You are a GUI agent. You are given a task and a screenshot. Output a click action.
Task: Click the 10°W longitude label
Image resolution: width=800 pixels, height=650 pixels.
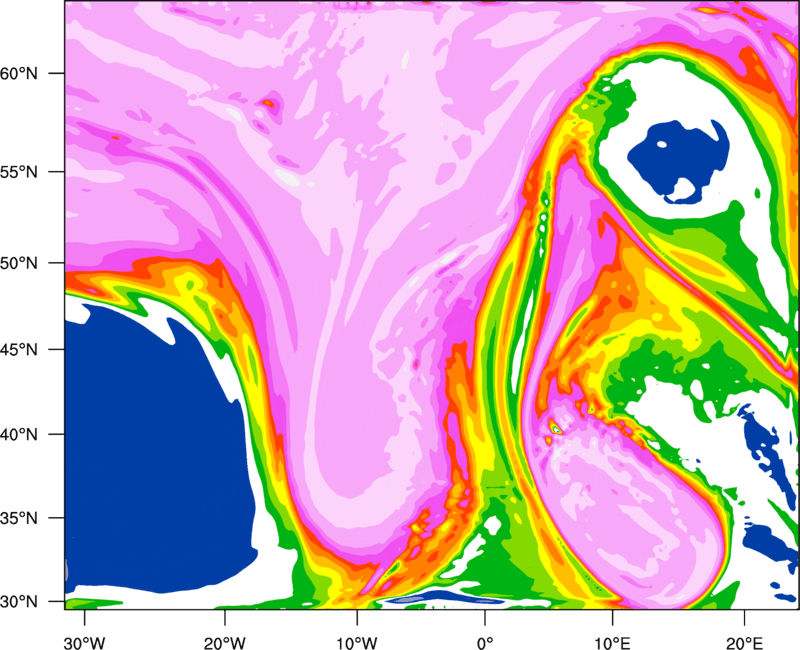point(357,643)
